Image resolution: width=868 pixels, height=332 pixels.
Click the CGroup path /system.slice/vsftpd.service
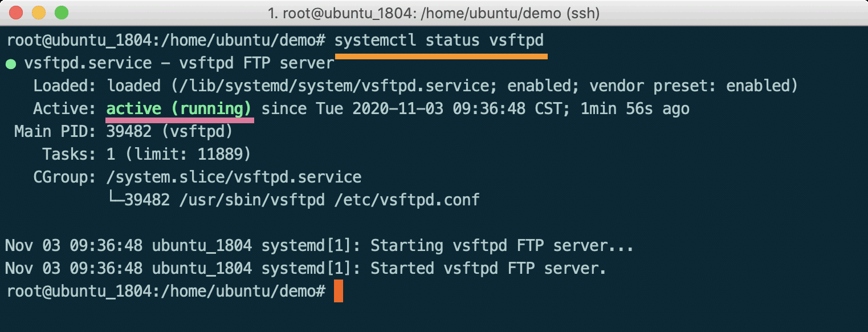234,177
